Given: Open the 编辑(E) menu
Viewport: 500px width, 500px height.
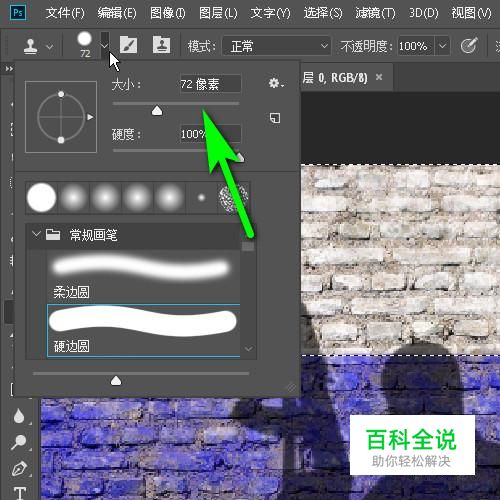Looking at the screenshot, I should coord(117,13).
